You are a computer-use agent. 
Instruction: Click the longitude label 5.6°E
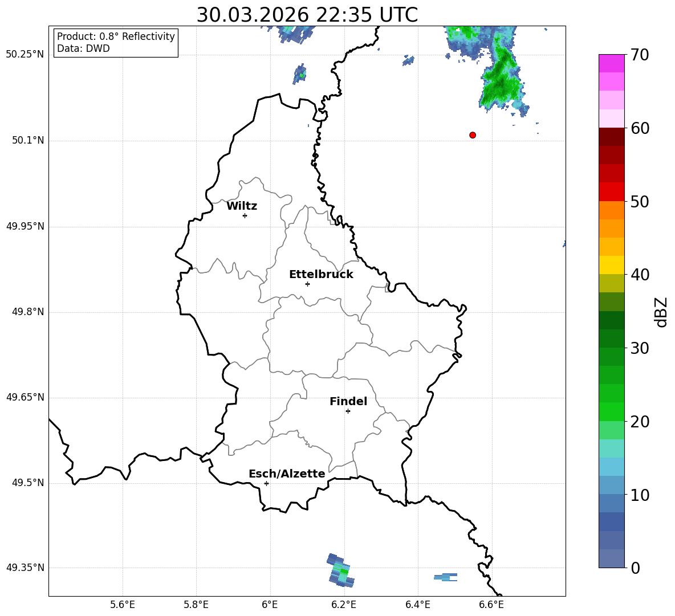(x=123, y=605)
